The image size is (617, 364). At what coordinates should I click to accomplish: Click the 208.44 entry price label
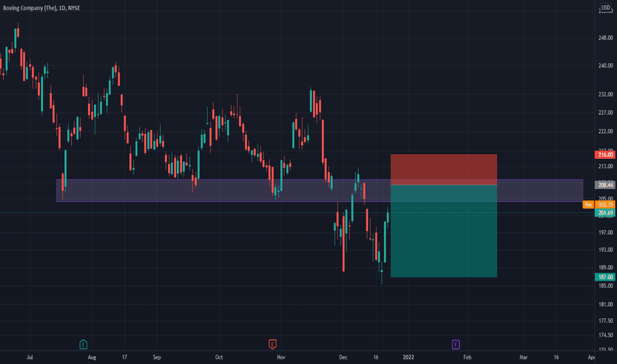click(606, 185)
